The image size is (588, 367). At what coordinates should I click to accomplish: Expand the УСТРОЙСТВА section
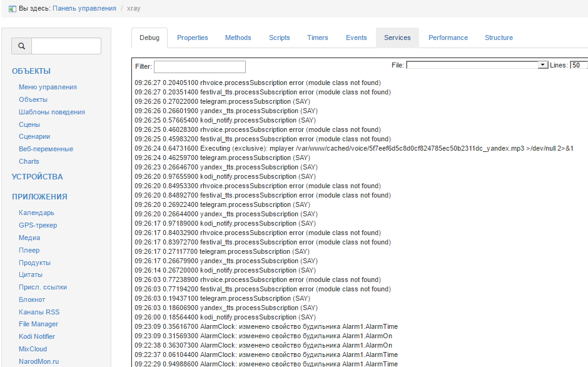point(38,177)
